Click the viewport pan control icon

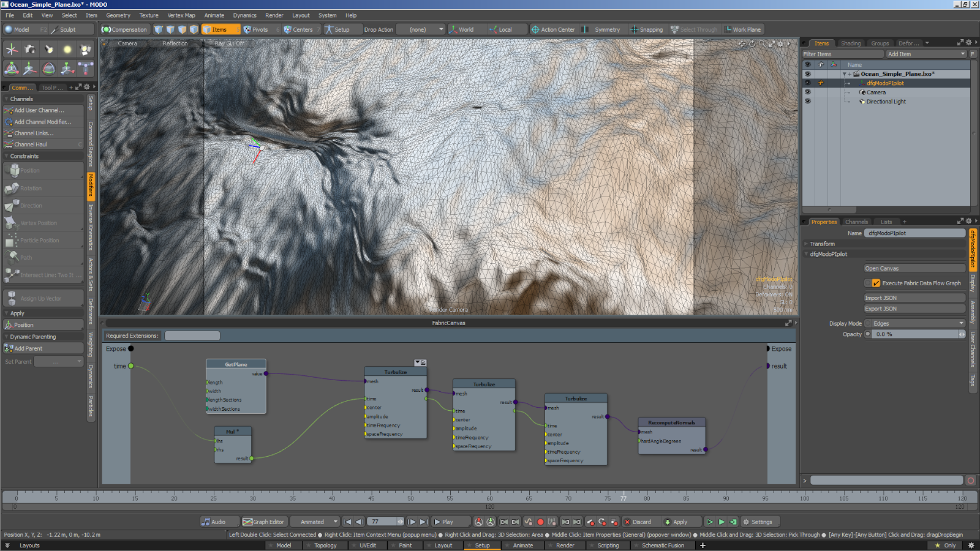point(742,43)
